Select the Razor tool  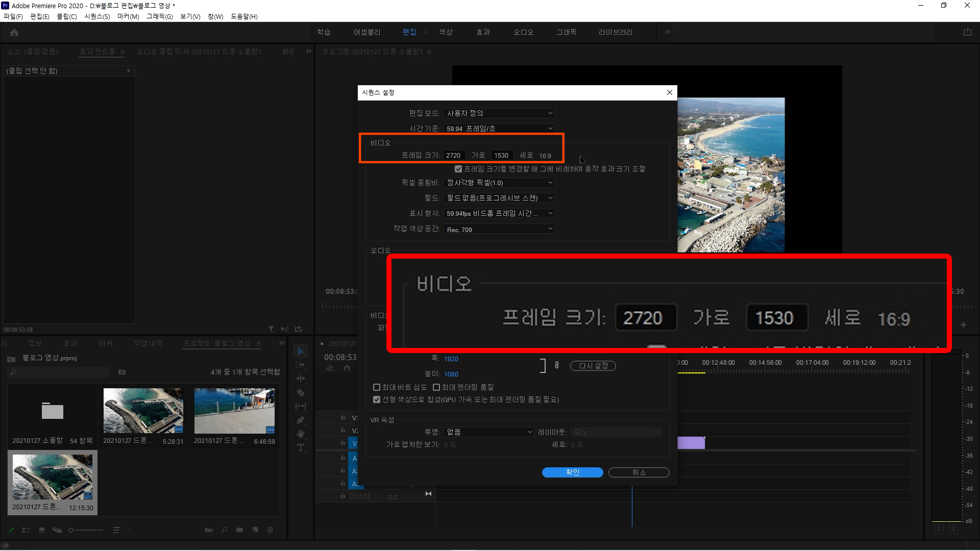301,393
